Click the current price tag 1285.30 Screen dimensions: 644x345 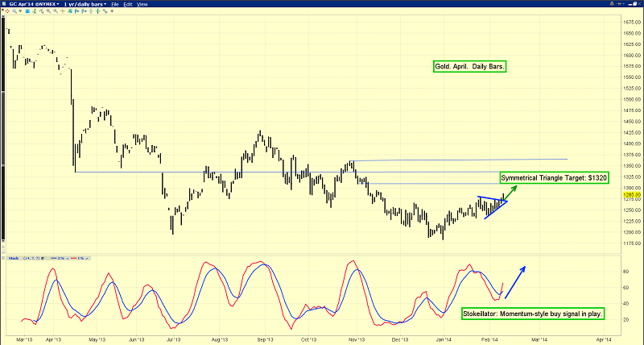point(631,195)
